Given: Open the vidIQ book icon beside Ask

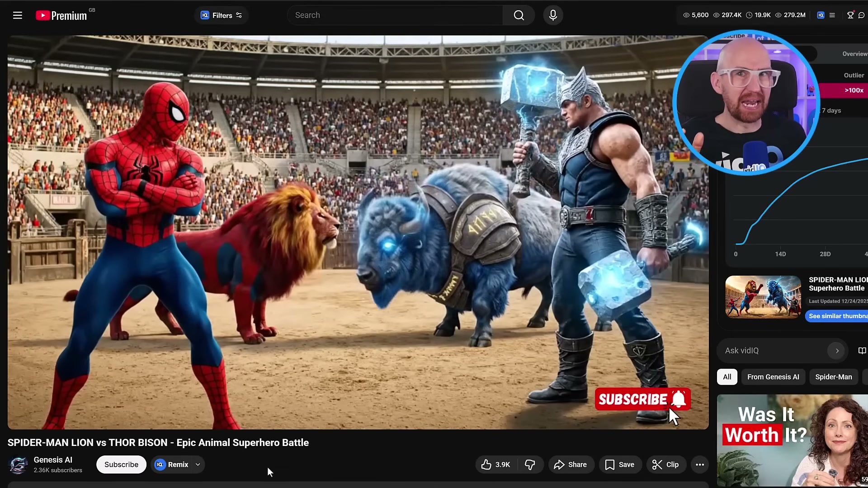Looking at the screenshot, I should 862,351.
